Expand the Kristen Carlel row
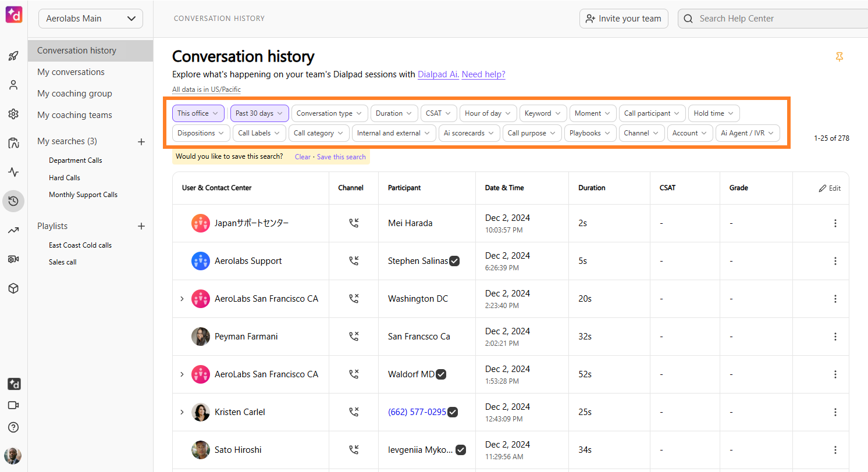Screen dimensions: 868x472 pos(182,412)
